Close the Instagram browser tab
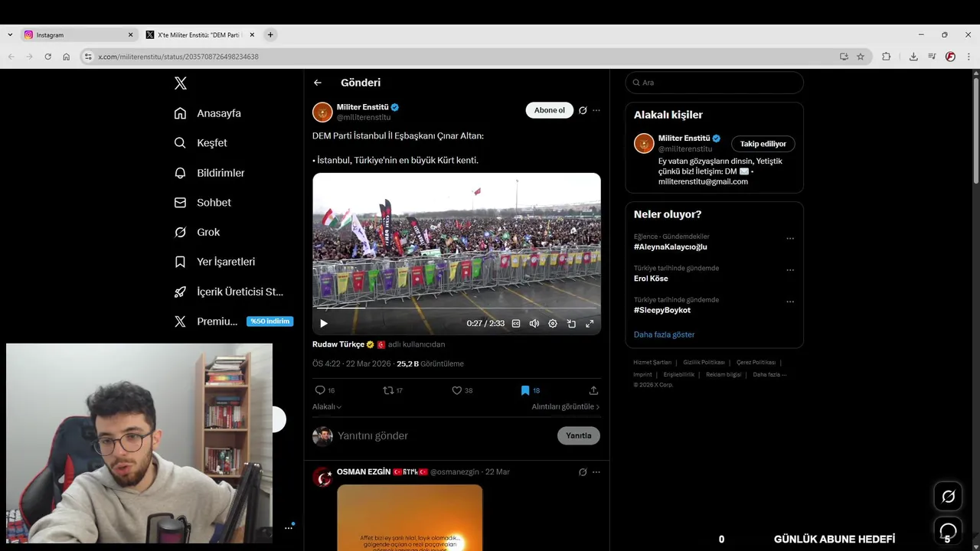Viewport: 980px width, 551px height. (x=130, y=34)
